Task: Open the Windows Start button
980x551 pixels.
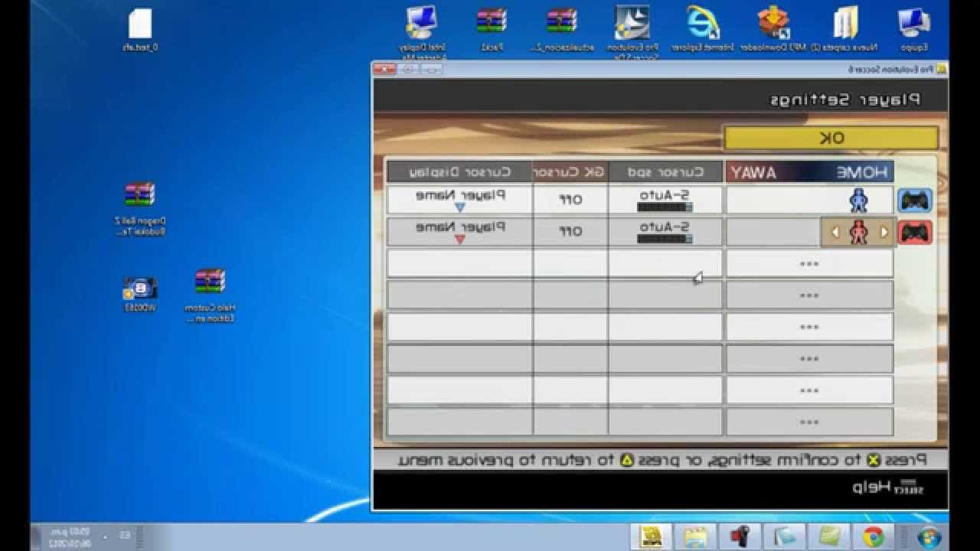Action: pos(929,536)
